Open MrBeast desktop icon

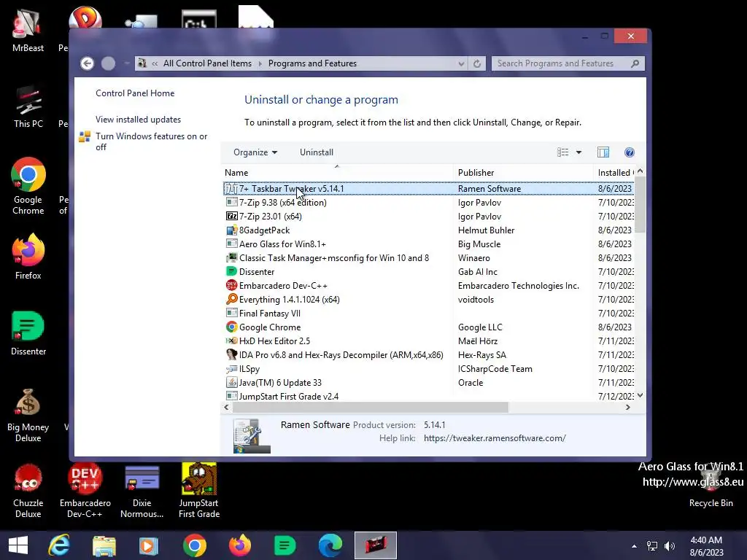pos(28,31)
